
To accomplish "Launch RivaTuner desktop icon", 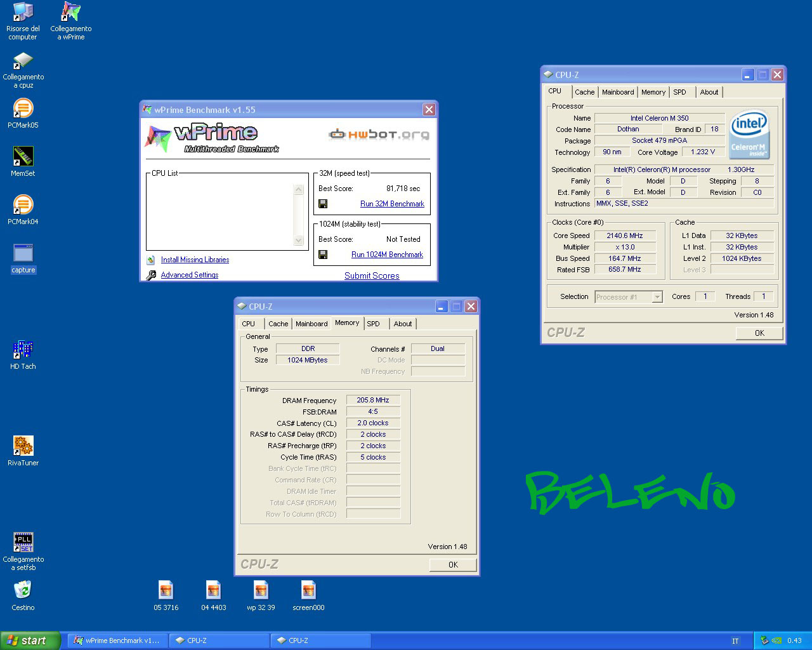I will [23, 451].
